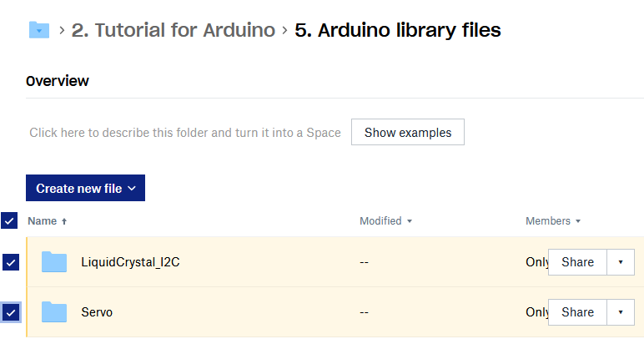Click chevron before Tutorial for Arduino breadcrumb
Image resolution: width=644 pixels, height=344 pixels.
click(62, 30)
